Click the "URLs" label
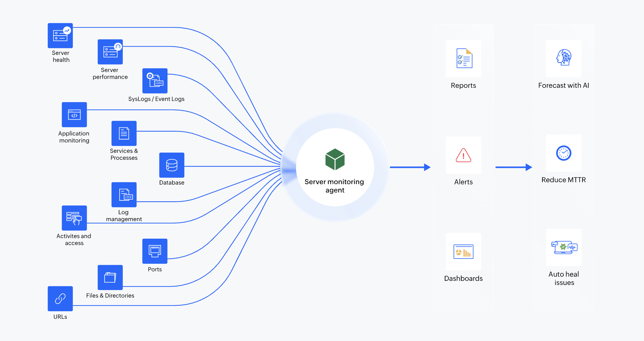This screenshot has width=644, height=341. click(60, 317)
